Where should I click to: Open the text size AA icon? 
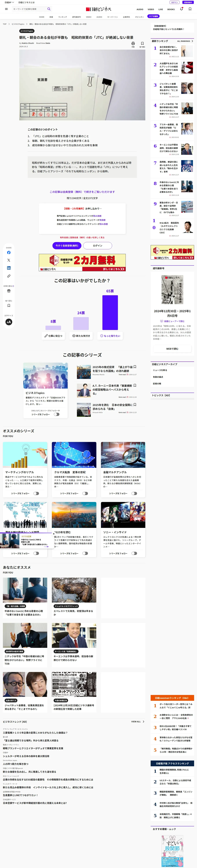point(9,322)
